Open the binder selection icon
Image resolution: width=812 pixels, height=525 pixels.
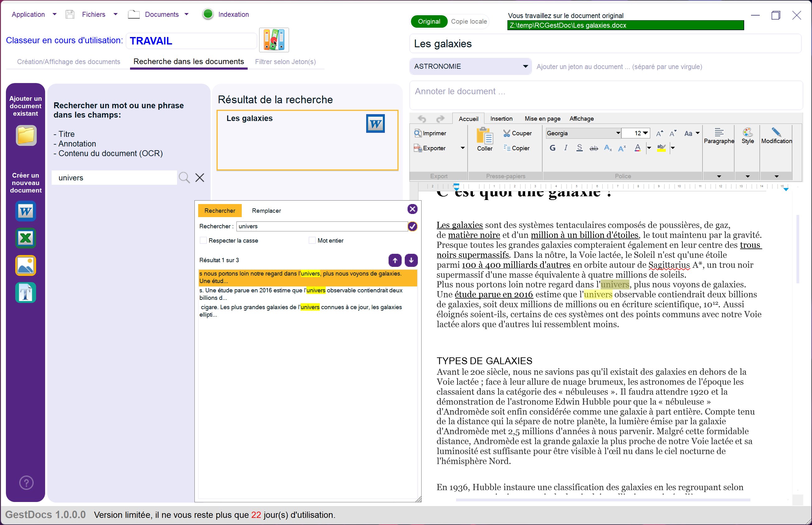click(274, 40)
